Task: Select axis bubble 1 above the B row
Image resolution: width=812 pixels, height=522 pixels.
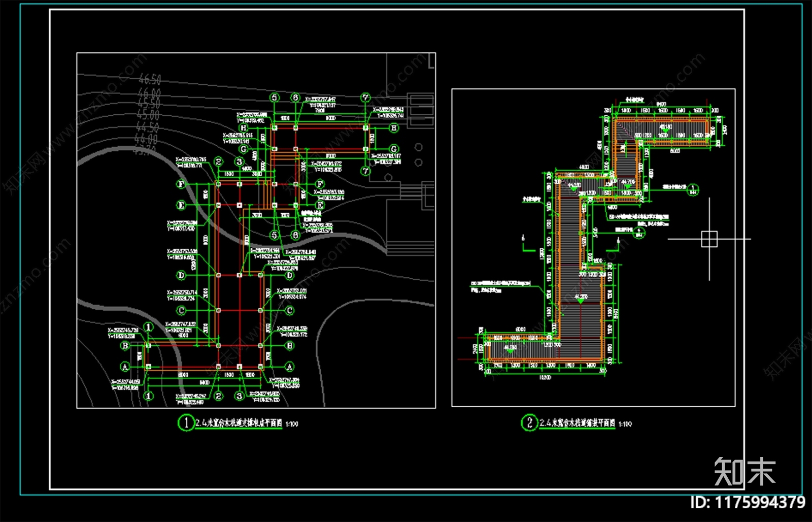Action: (x=148, y=327)
